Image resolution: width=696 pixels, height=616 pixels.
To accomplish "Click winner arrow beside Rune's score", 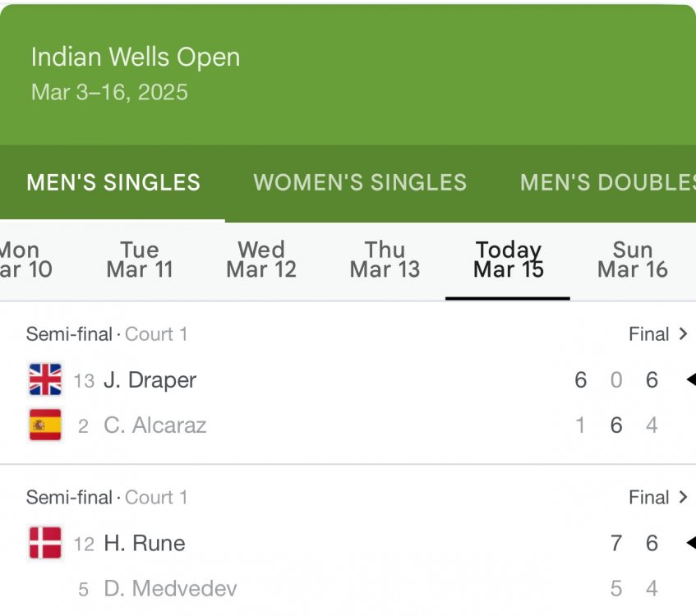I will pos(690,543).
